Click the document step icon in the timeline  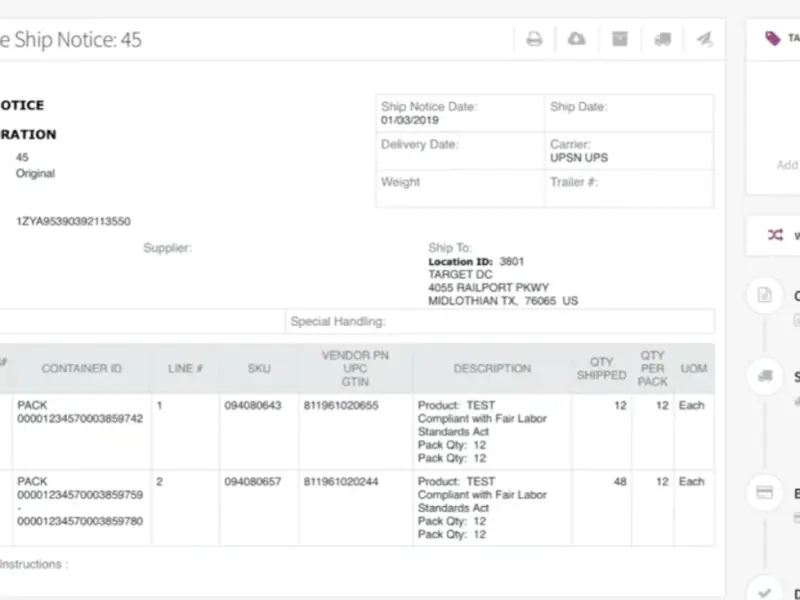pos(765,295)
